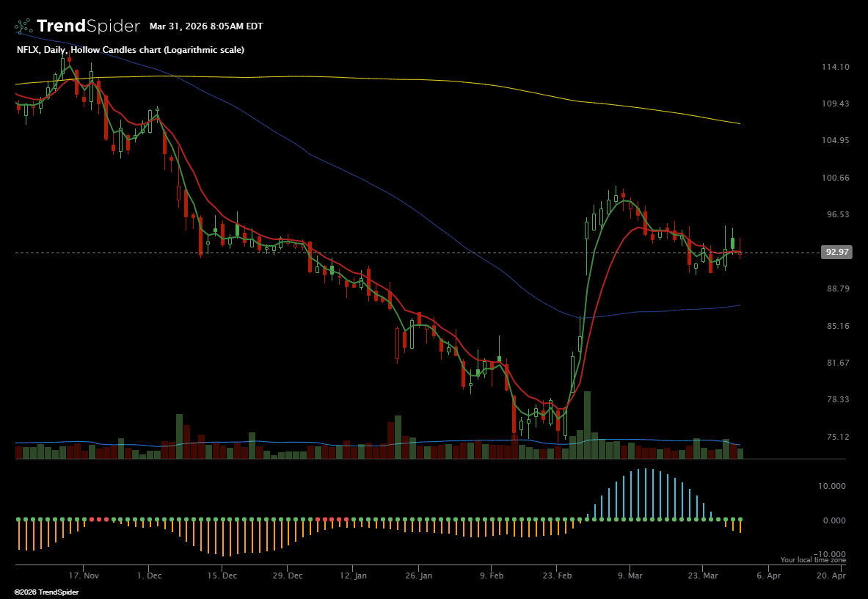Select the 20. Apr date marker

833,576
